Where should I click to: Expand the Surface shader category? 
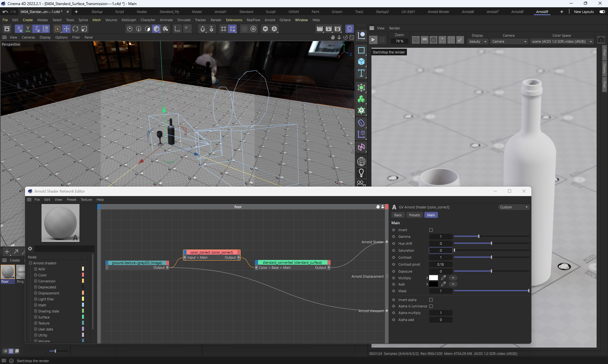[36, 317]
